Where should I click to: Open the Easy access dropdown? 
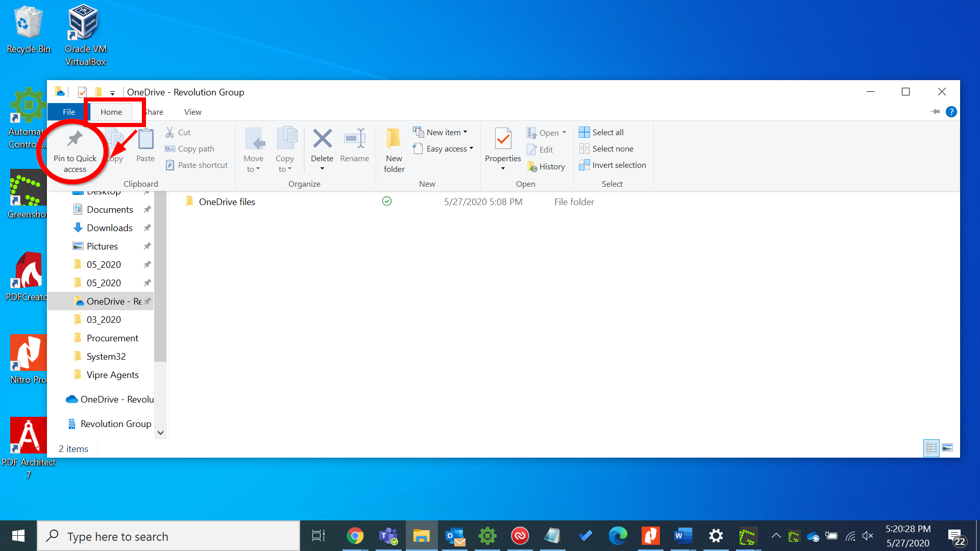coord(444,148)
